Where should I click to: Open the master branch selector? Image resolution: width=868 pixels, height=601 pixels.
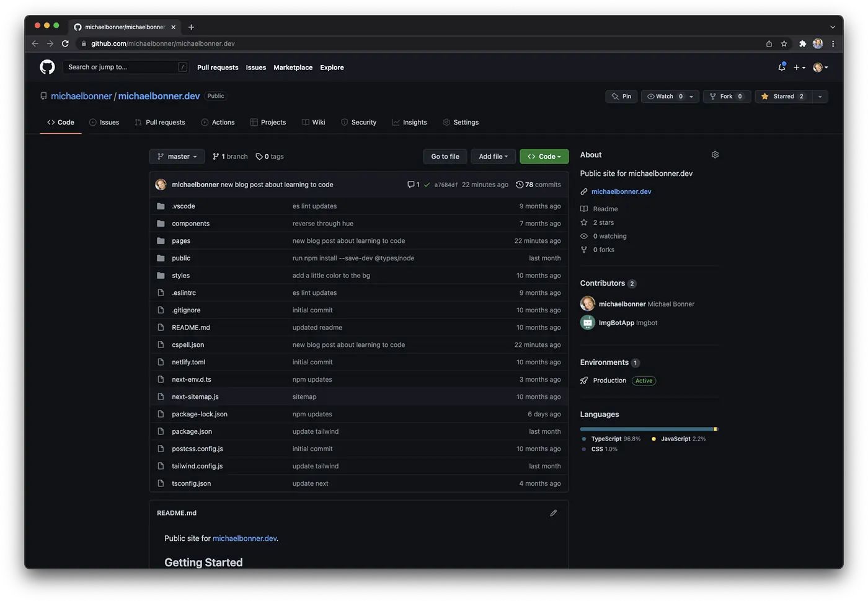click(176, 156)
